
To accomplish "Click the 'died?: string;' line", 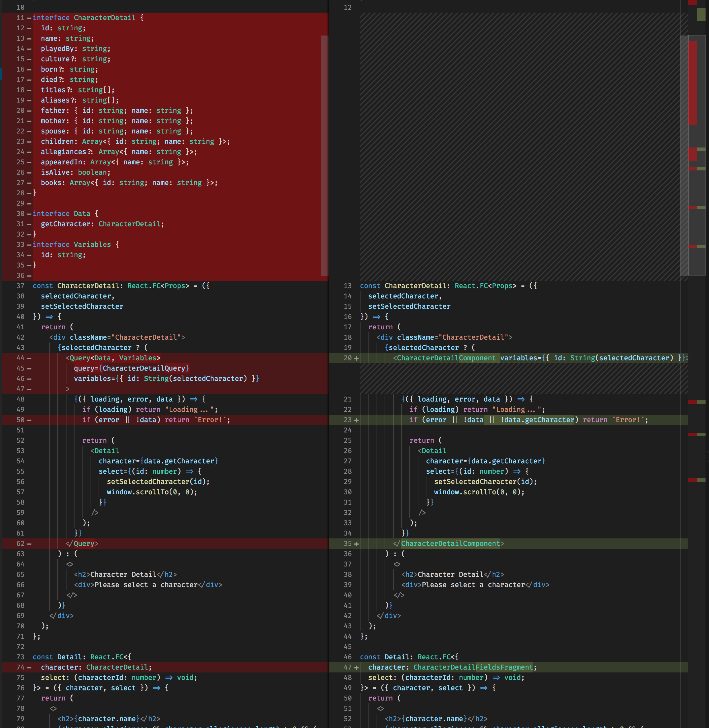I will click(70, 80).
